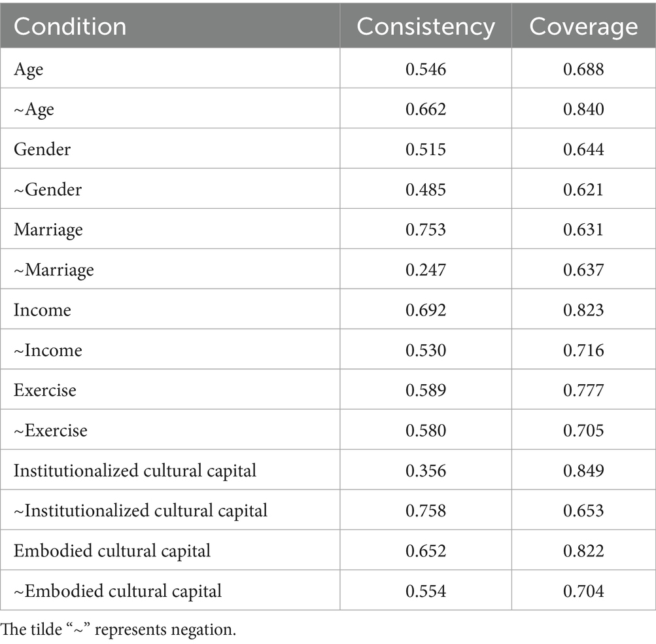Click the ~Embodied cultural capital row label

(x=118, y=591)
